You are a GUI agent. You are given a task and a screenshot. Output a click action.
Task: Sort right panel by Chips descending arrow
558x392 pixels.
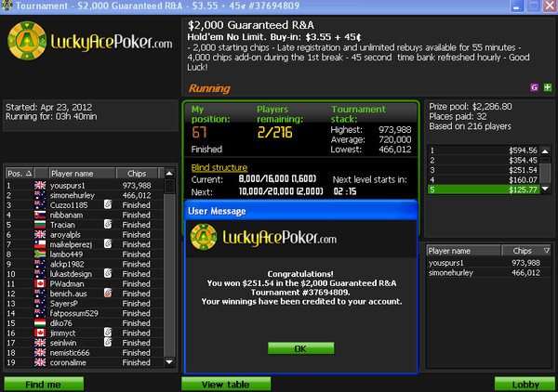(547, 251)
